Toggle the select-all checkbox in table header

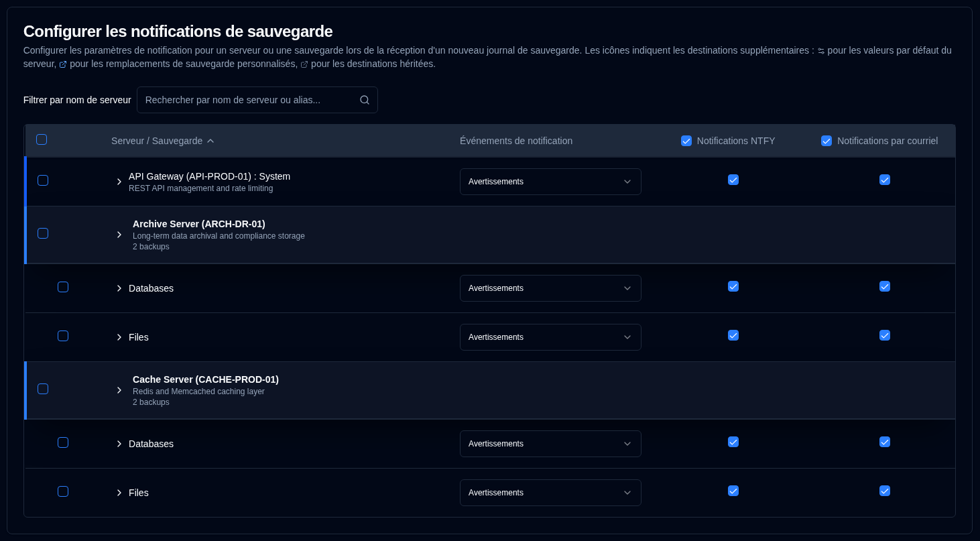[42, 139]
